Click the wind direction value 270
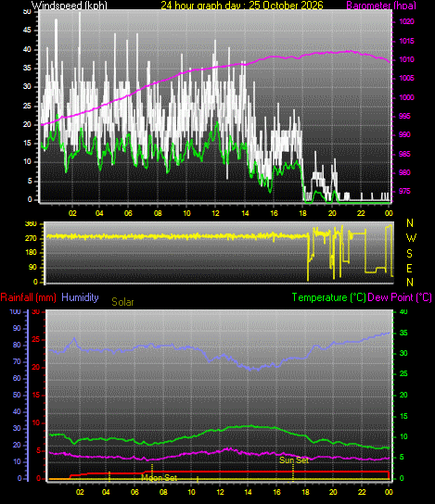 31,238
